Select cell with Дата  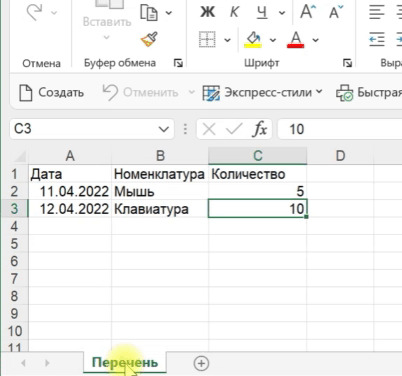(x=70, y=174)
